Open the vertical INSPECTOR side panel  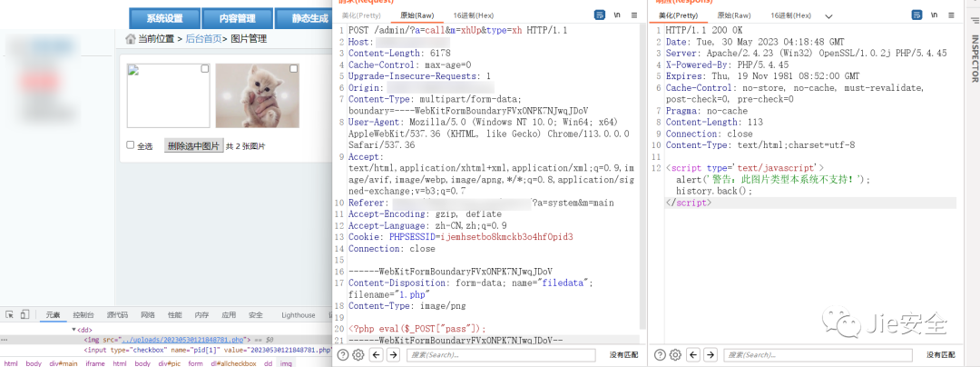(x=974, y=58)
